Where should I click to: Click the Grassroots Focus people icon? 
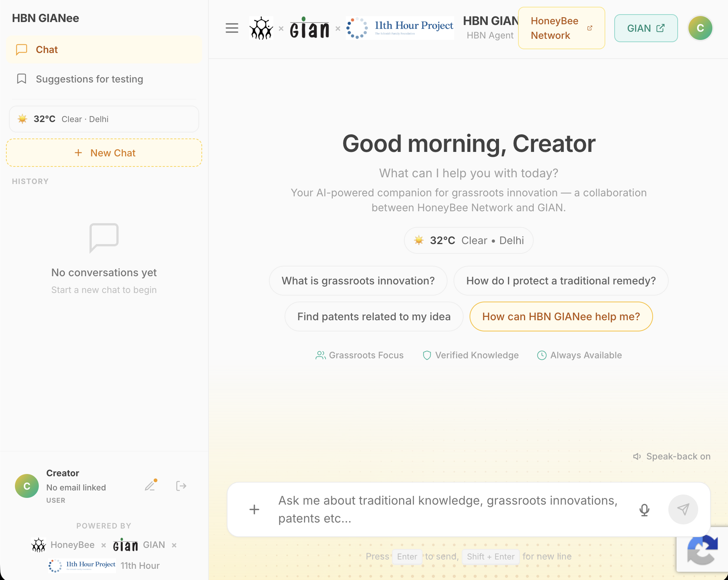(x=320, y=355)
